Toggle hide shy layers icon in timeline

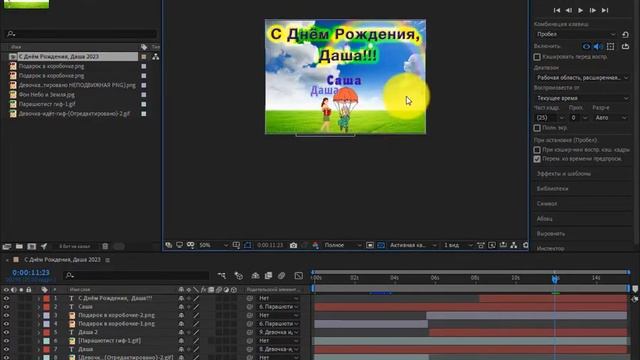click(x=256, y=276)
